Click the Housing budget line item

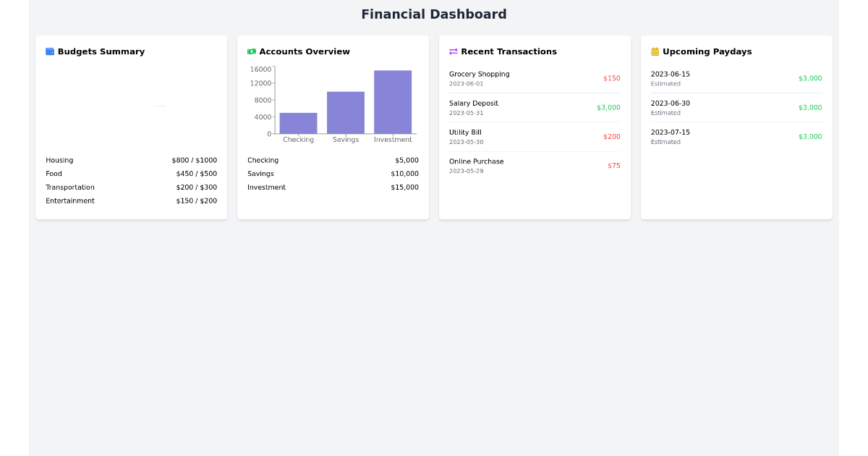(x=131, y=160)
